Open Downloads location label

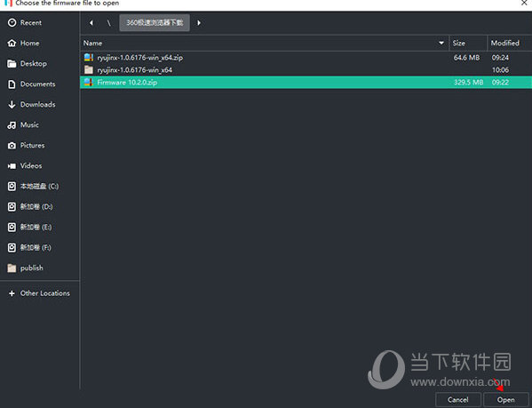coord(37,105)
